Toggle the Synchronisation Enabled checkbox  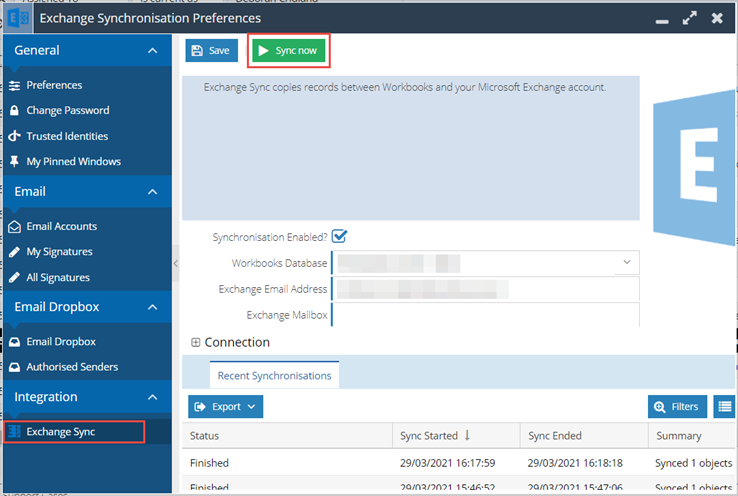(x=339, y=236)
